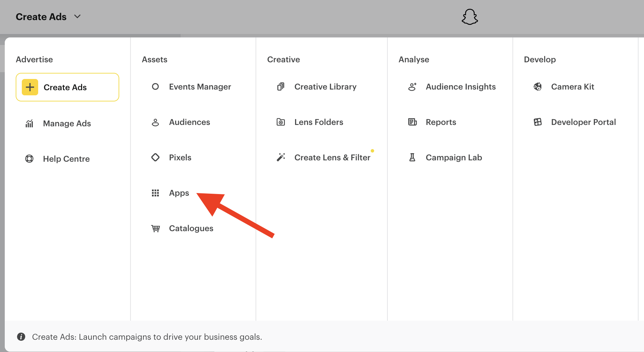
Task: Click the Develop section heading
Action: [540, 60]
